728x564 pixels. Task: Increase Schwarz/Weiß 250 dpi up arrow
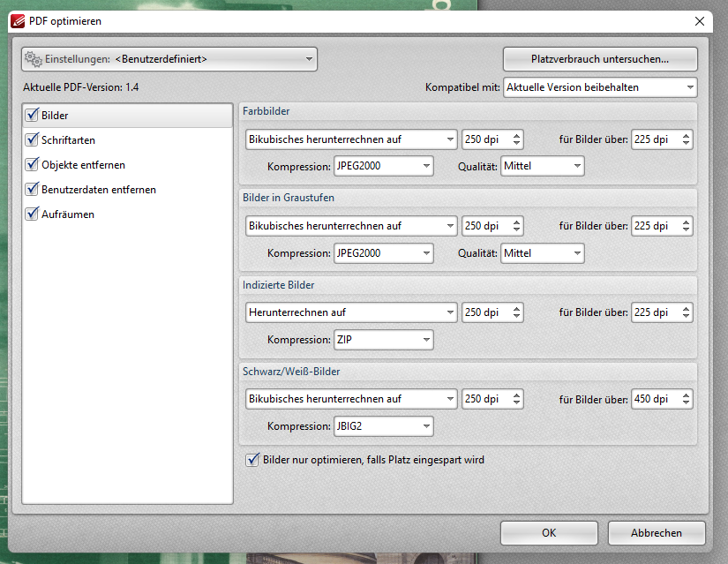coord(517,395)
